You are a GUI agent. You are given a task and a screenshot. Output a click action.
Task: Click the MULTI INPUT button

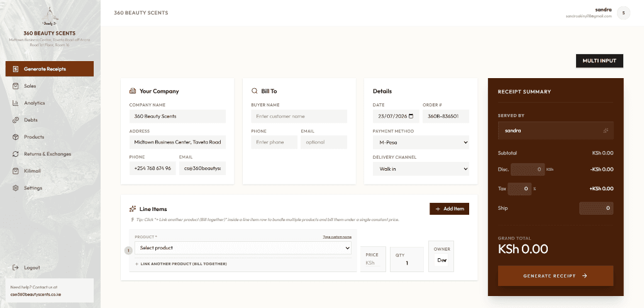click(x=599, y=60)
